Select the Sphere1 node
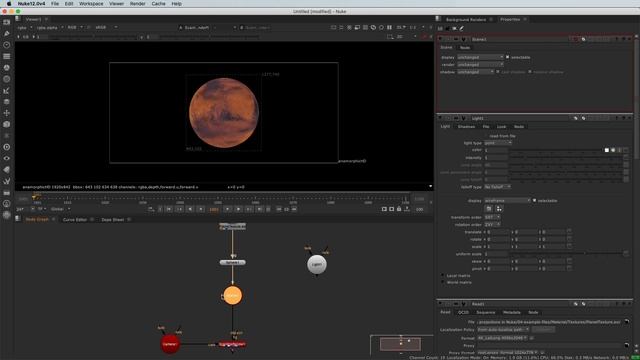The image size is (640, 360). (233, 262)
